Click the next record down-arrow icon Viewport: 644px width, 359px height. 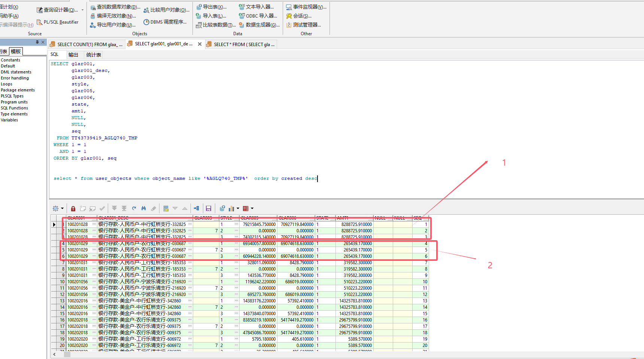[x=175, y=208]
